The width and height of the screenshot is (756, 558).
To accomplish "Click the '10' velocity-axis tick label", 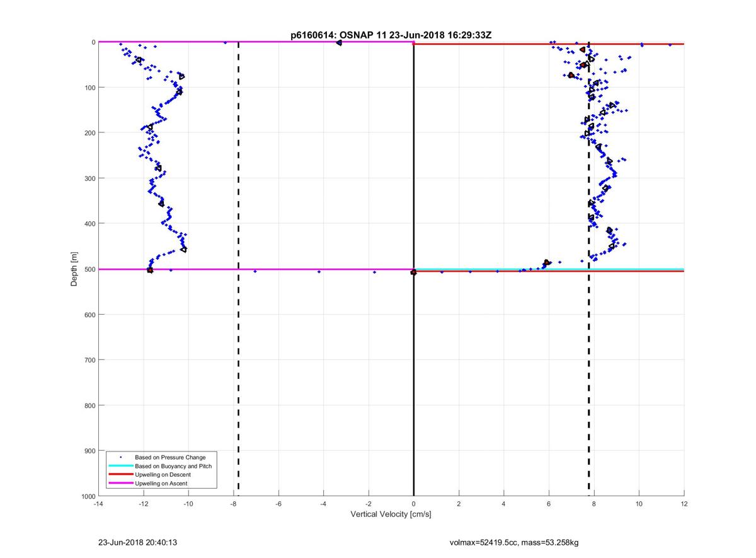I will (x=639, y=504).
